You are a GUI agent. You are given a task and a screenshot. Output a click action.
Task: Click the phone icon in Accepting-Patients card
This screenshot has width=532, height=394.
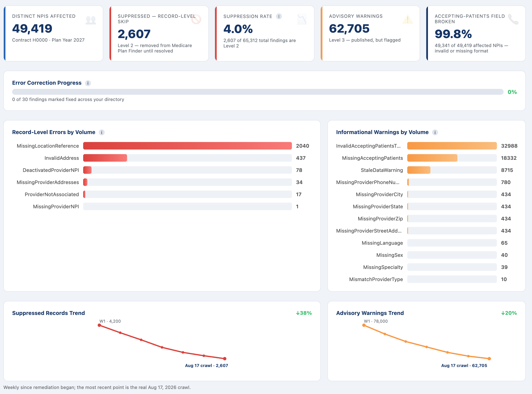coord(513,19)
